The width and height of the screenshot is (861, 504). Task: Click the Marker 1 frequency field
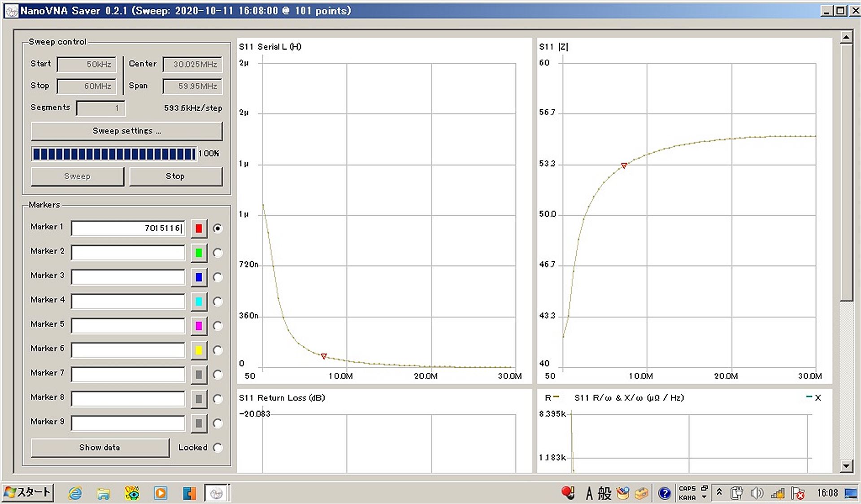click(128, 228)
